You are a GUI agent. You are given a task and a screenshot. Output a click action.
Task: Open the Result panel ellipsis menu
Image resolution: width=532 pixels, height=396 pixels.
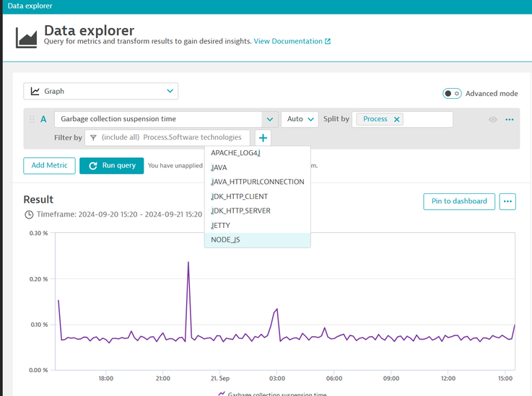(x=507, y=201)
